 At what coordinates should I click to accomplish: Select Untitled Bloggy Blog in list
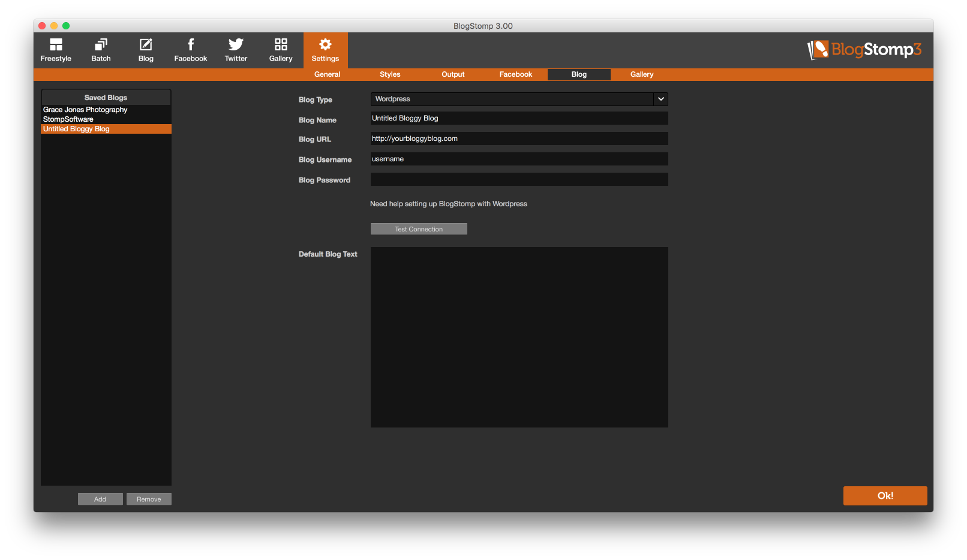click(x=106, y=129)
